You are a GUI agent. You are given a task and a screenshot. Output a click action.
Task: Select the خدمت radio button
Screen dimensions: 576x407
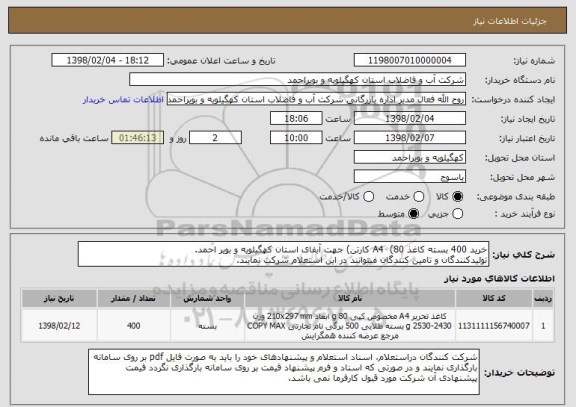(419, 197)
